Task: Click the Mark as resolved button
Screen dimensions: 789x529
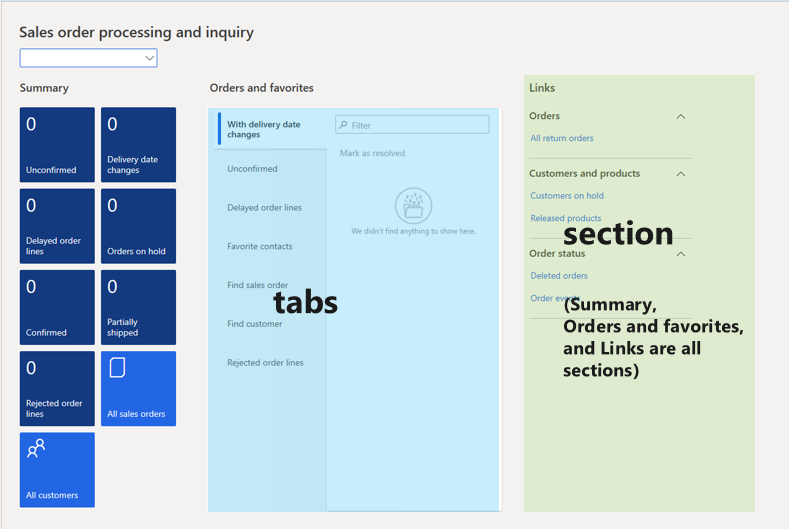Action: click(372, 153)
